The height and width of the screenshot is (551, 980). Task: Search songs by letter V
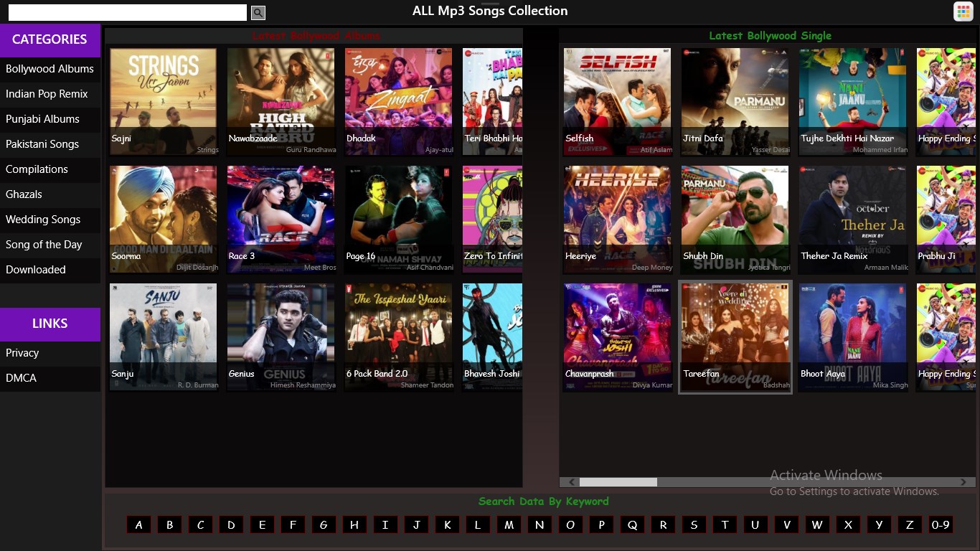tap(786, 525)
